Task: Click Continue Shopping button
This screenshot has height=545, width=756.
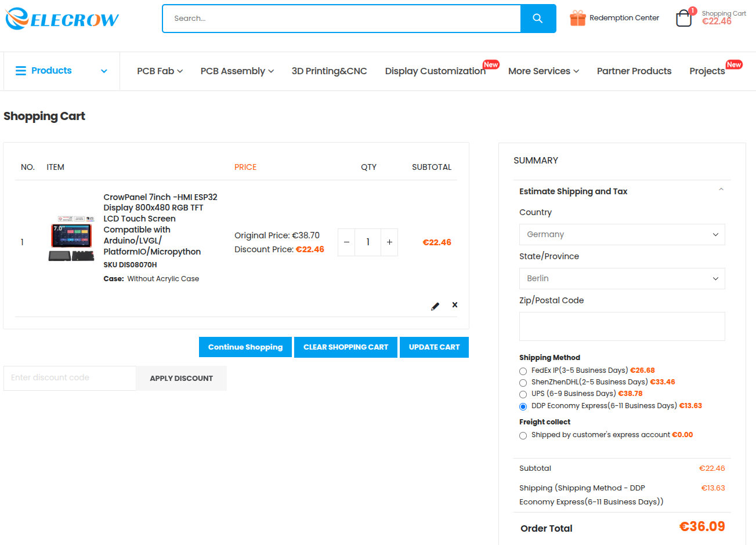Action: tap(245, 347)
